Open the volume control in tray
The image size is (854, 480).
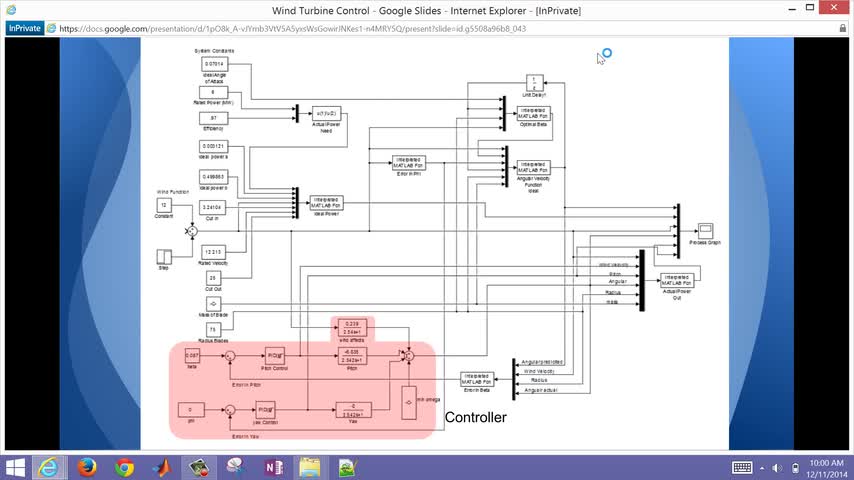point(777,468)
